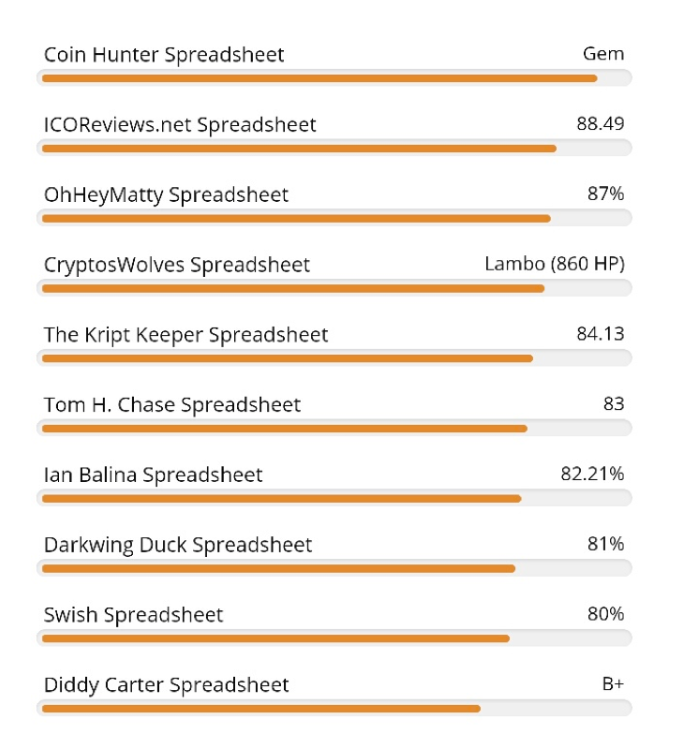Click the 82.21% rating value
The height and width of the screenshot is (748, 693).
coord(592,474)
